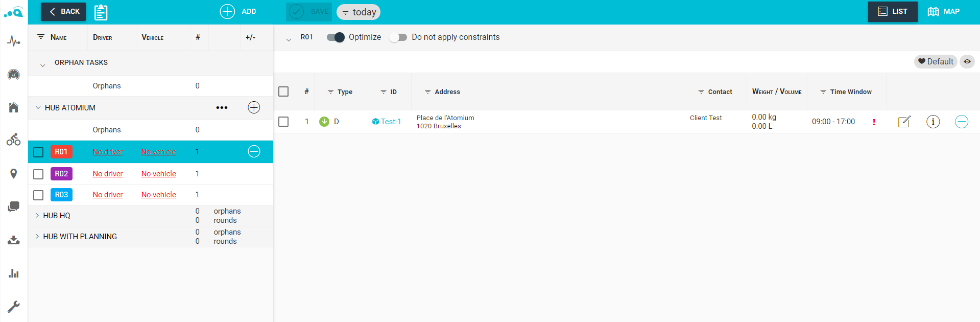Switch to MAP view
Viewport: 980px width, 322px height.
coord(944,11)
